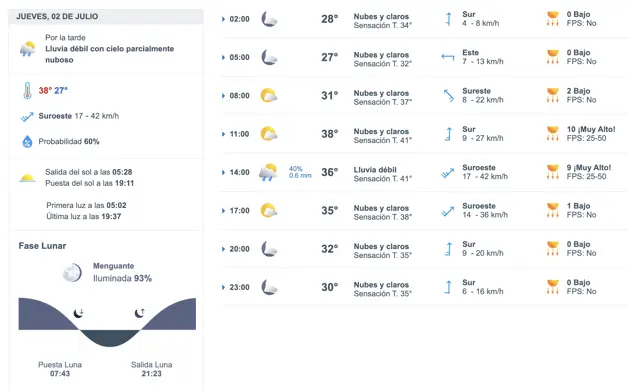The width and height of the screenshot is (628, 391).
Task: Click the thermometer icon beside 38° 27°
Action: point(27,91)
